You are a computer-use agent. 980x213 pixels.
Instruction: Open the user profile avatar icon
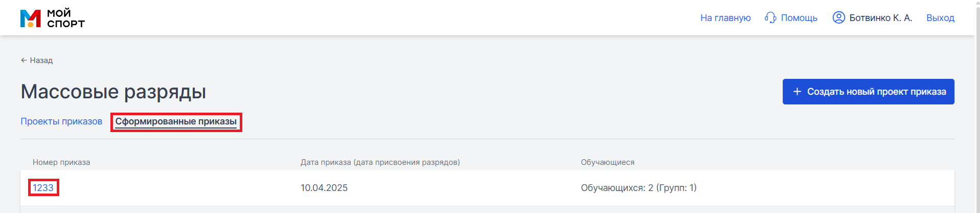click(x=838, y=17)
